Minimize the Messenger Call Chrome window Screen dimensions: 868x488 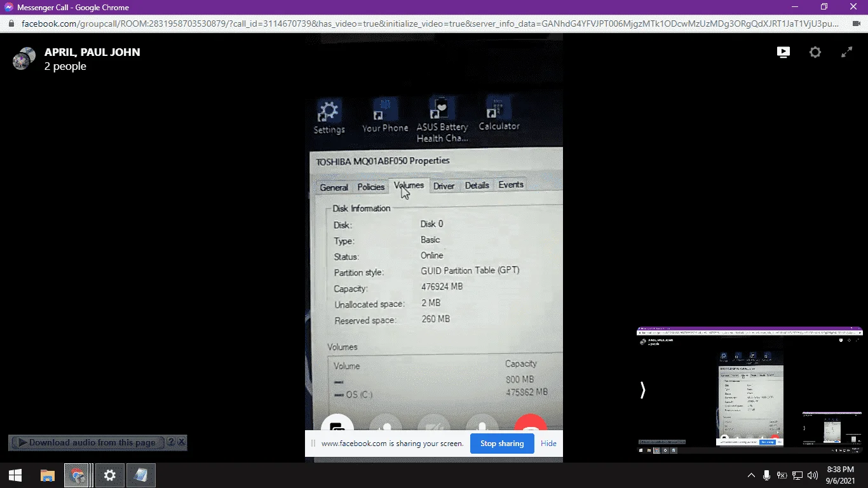(x=795, y=7)
